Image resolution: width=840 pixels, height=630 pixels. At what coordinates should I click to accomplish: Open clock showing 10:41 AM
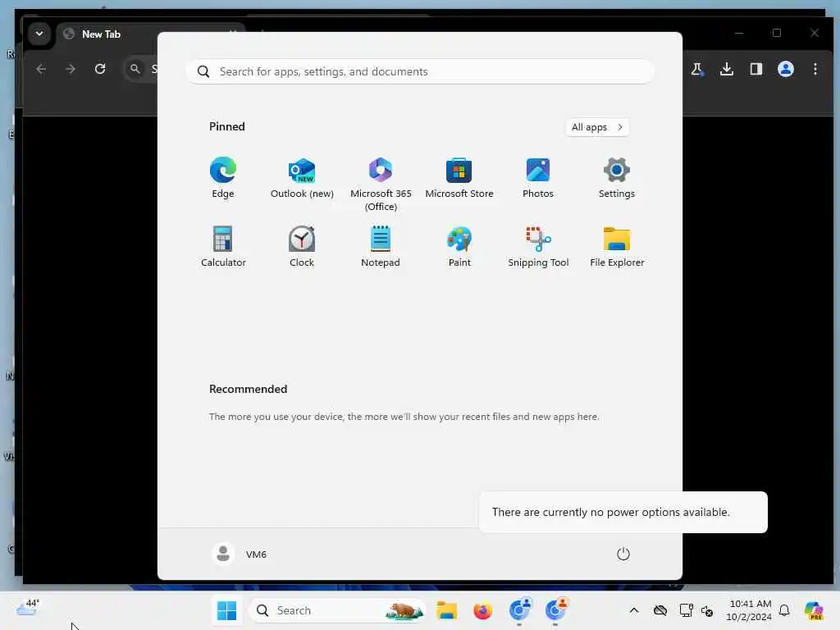750,610
